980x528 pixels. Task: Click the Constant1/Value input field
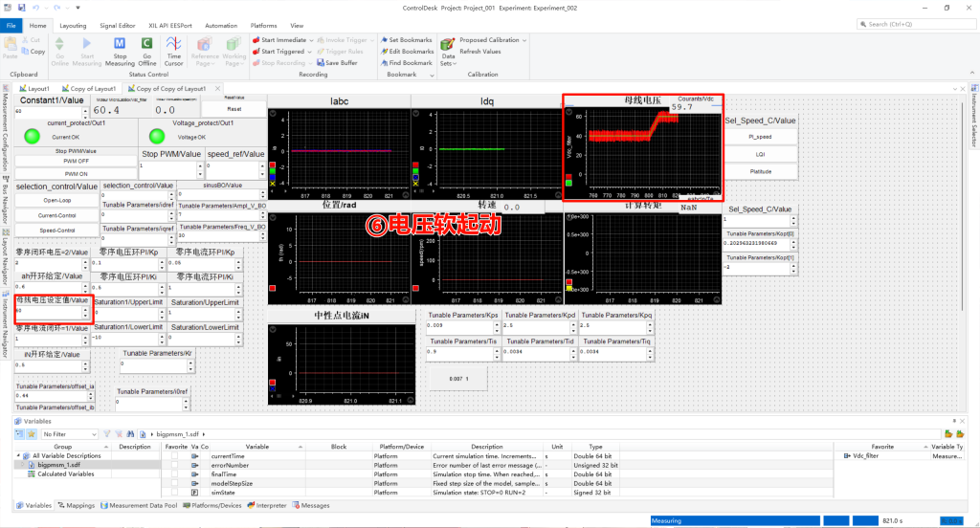48,111
